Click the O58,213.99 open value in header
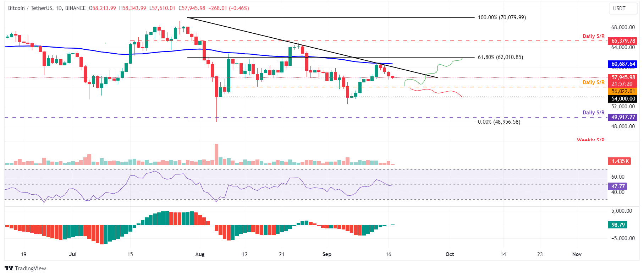The height and width of the screenshot is (276, 644). [x=102, y=8]
